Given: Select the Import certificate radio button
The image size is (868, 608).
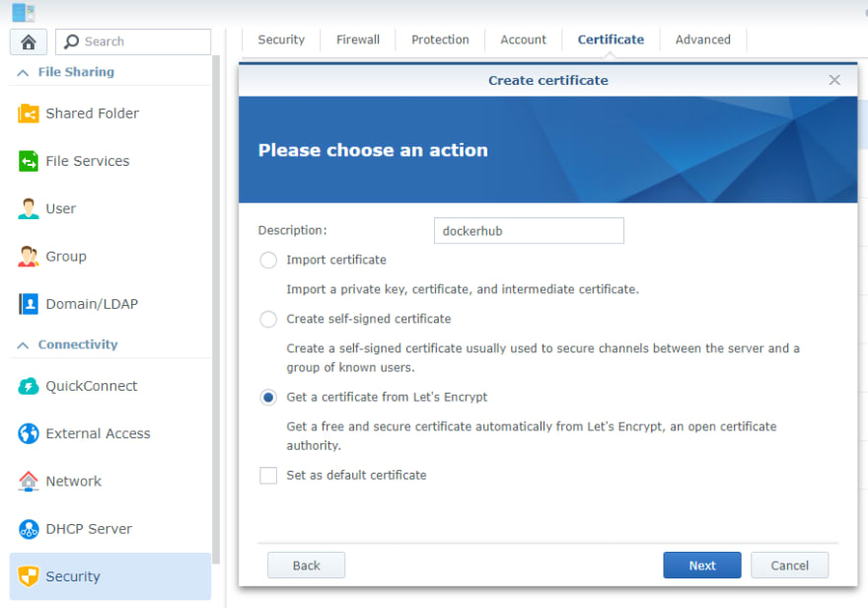Looking at the screenshot, I should (268, 261).
